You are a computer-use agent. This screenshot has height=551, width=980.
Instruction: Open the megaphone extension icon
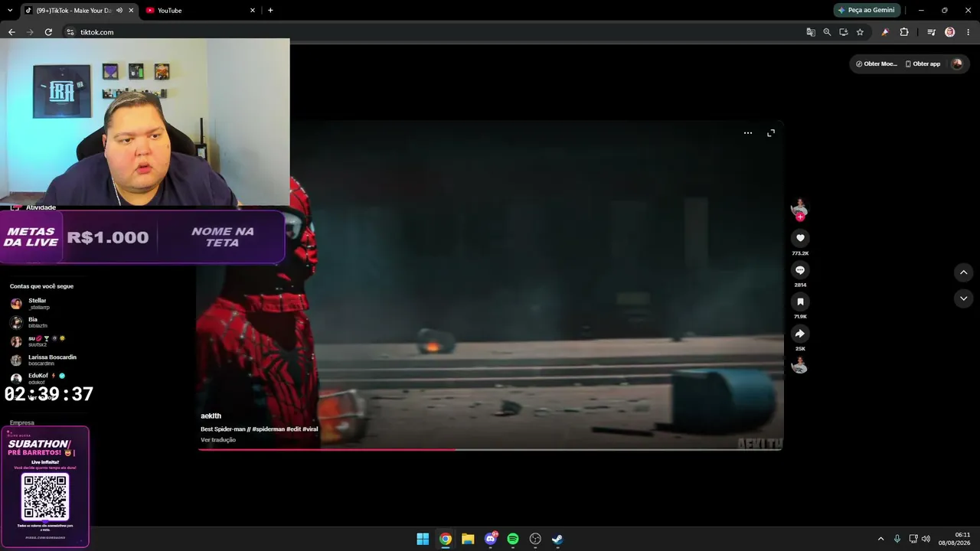(x=885, y=32)
